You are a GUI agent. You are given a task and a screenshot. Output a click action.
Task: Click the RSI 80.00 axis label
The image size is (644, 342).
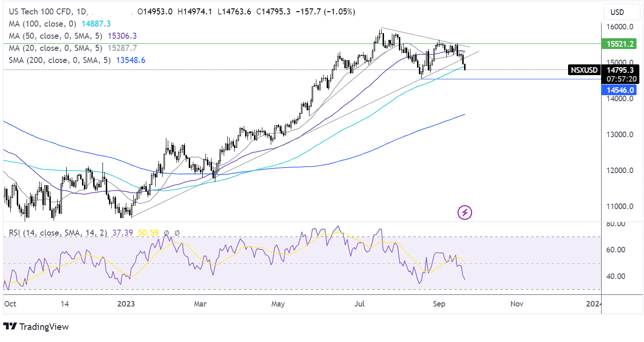[617, 223]
